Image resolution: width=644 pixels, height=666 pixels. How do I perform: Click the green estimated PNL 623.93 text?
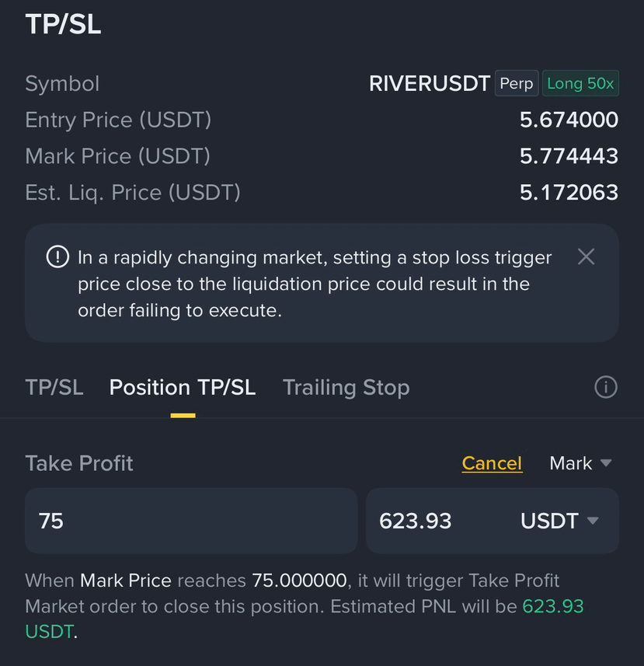click(x=553, y=606)
